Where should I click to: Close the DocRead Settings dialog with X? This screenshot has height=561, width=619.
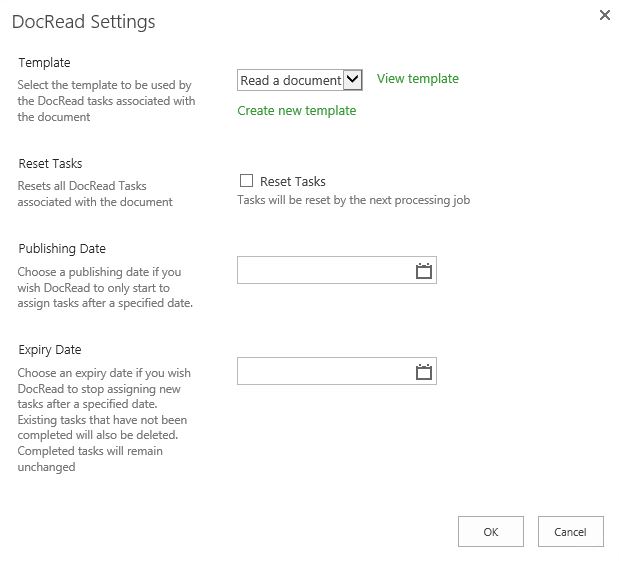(x=603, y=15)
